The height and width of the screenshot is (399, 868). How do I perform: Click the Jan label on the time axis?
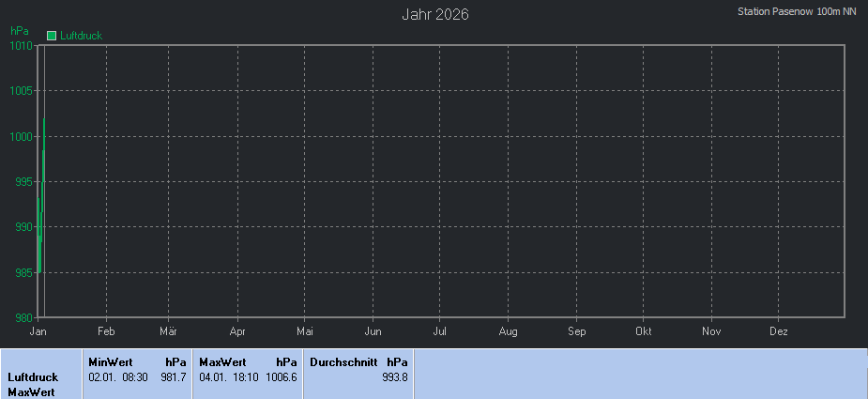coord(38,331)
